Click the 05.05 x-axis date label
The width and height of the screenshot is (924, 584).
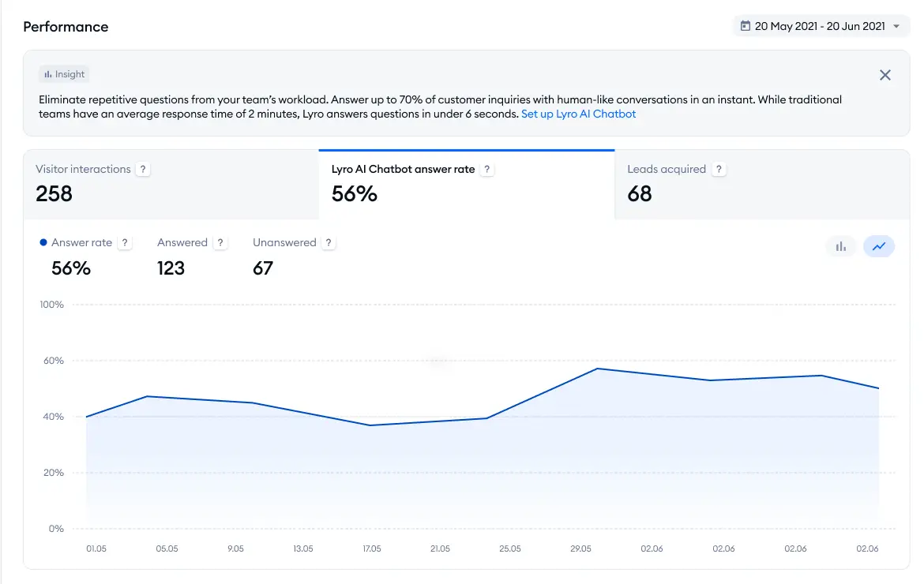tap(167, 548)
